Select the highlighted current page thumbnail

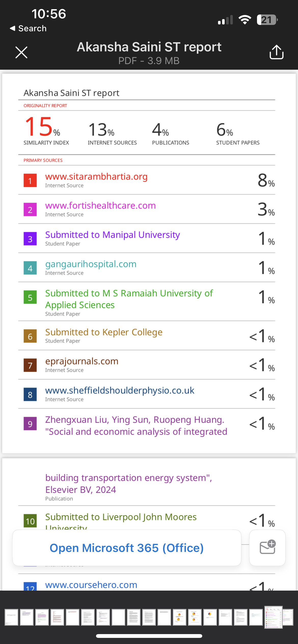click(x=273, y=617)
